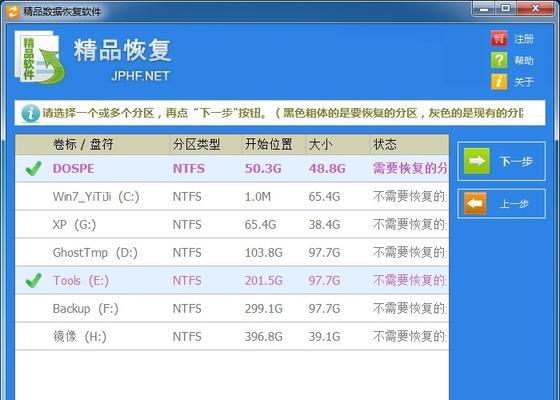Image resolution: width=560 pixels, height=400 pixels.
Task: Click the 精品软件 logo in header
Action: pyautogui.click(x=40, y=58)
